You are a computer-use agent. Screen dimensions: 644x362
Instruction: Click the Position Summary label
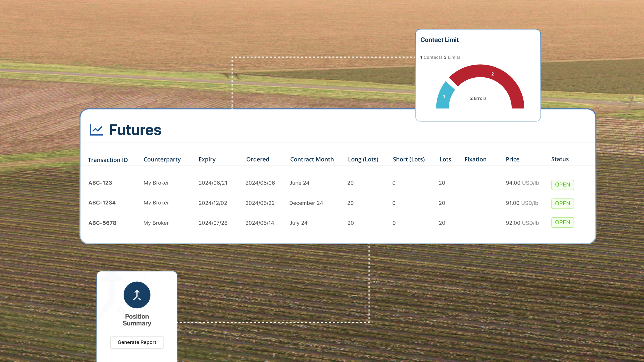(137, 320)
